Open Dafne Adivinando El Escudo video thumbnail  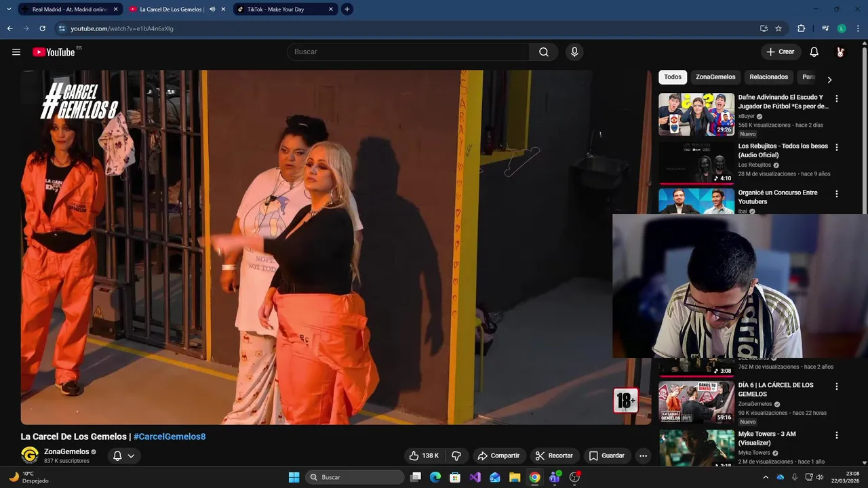click(x=696, y=115)
